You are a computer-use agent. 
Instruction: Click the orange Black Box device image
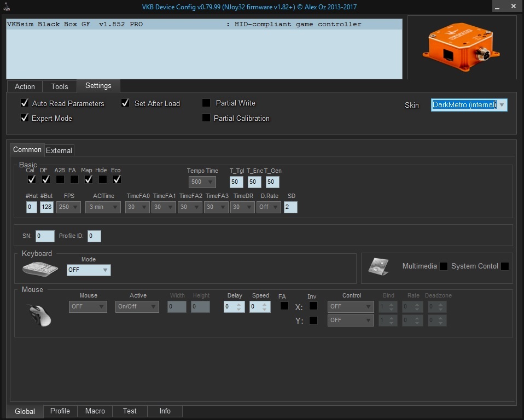click(x=461, y=46)
